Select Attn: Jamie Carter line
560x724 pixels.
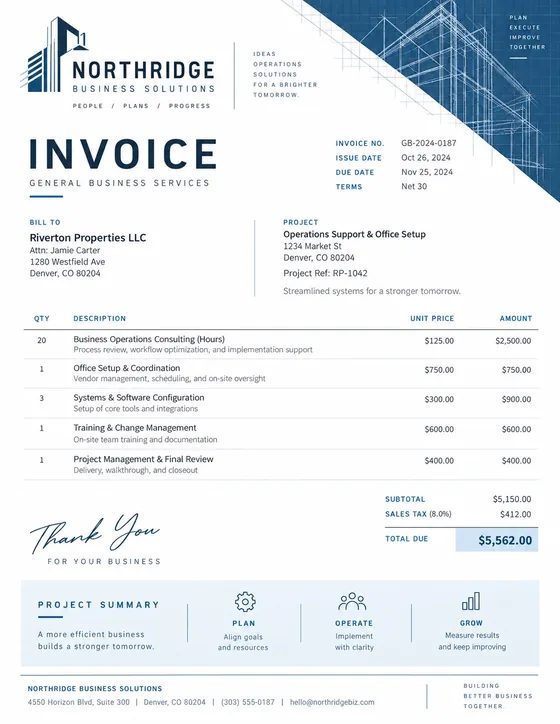[x=65, y=250]
